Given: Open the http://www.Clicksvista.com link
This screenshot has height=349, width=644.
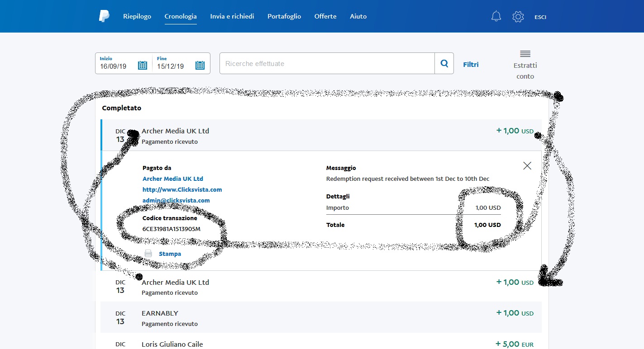Looking at the screenshot, I should click(182, 189).
